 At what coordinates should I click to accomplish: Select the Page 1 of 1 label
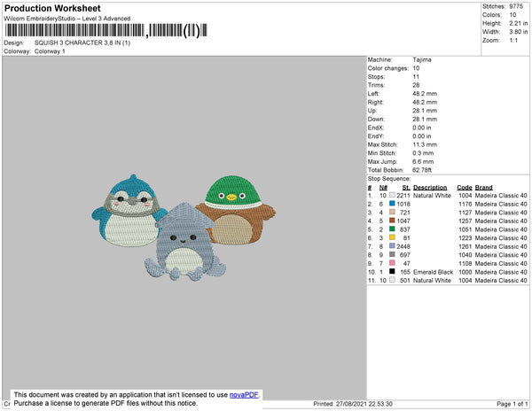(512, 404)
